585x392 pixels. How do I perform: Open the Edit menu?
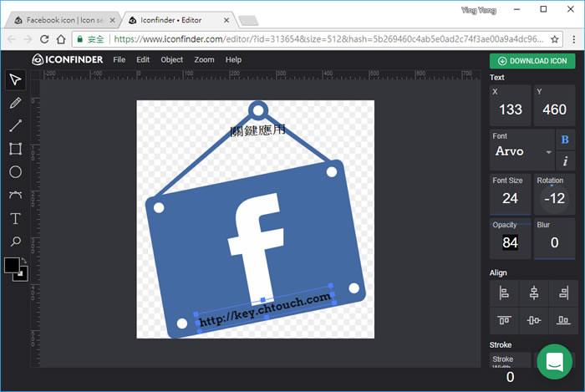click(x=143, y=59)
